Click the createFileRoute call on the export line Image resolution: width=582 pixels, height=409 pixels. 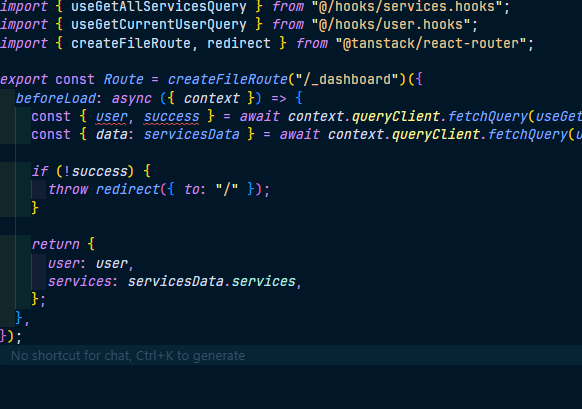coord(228,79)
